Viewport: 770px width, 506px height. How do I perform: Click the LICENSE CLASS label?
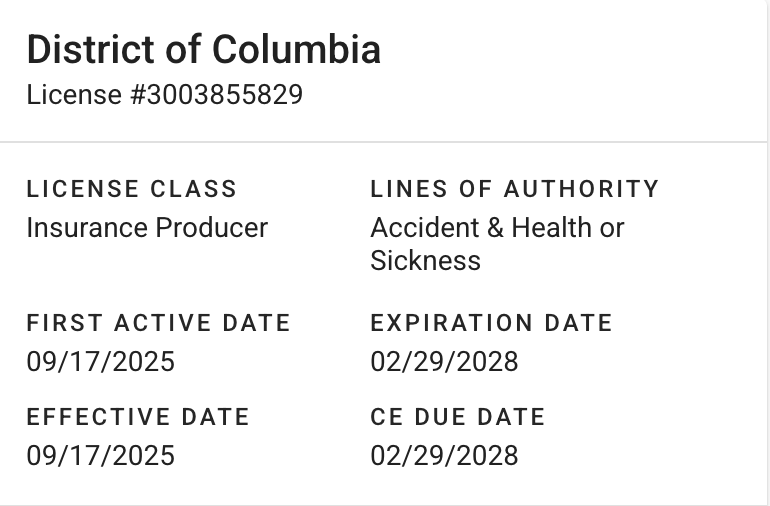[x=131, y=189]
